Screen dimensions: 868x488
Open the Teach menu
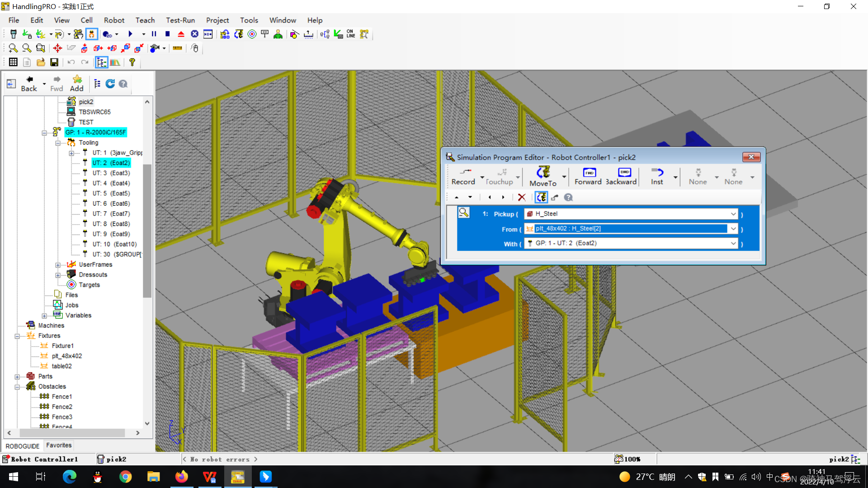coord(145,20)
